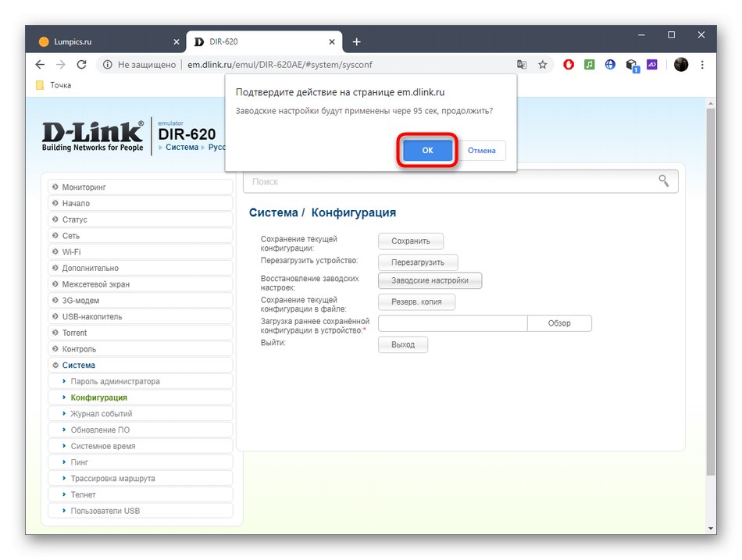Click the Резерв. копия button
Screen dimensions: 742x560
416,301
